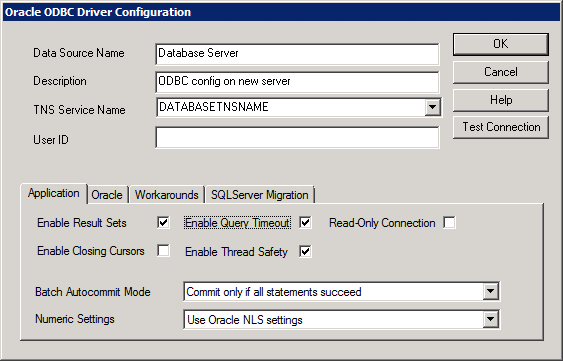This screenshot has width=563, height=361.
Task: Click the 'Use Oracle NLS settings' value
Action: (245, 320)
